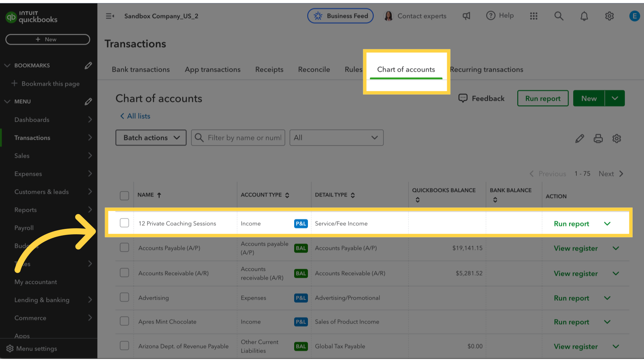Click the megaphone announcements icon
Viewport: 644px width, 362px height.
click(x=467, y=16)
